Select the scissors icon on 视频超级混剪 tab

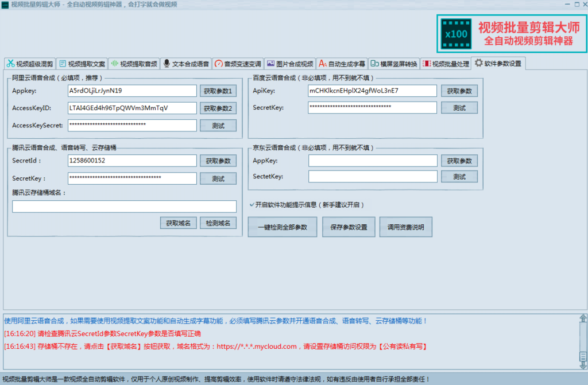pyautogui.click(x=11, y=64)
